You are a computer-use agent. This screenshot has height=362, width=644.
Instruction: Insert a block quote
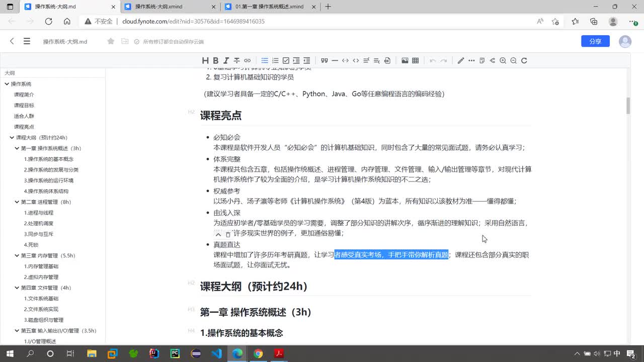tap(325, 60)
